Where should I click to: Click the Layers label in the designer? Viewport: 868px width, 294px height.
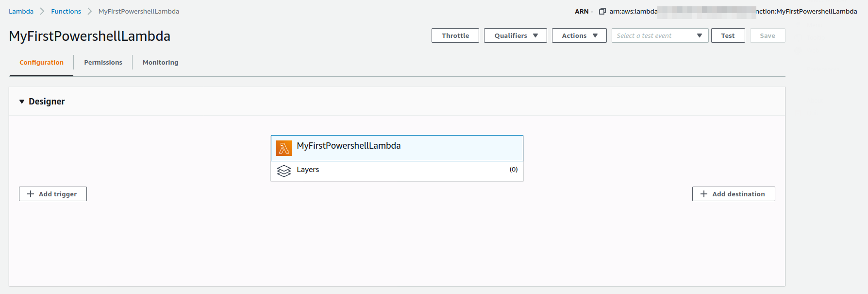click(x=308, y=170)
